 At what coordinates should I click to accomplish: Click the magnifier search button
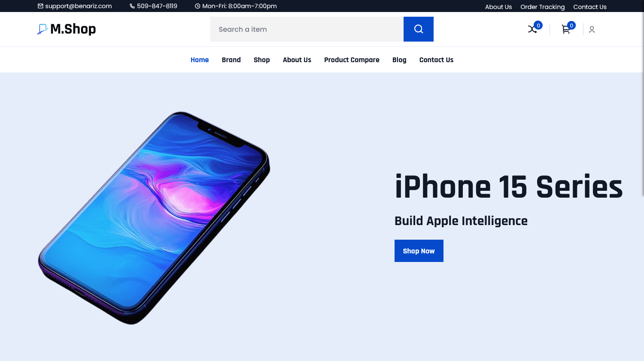tap(419, 29)
